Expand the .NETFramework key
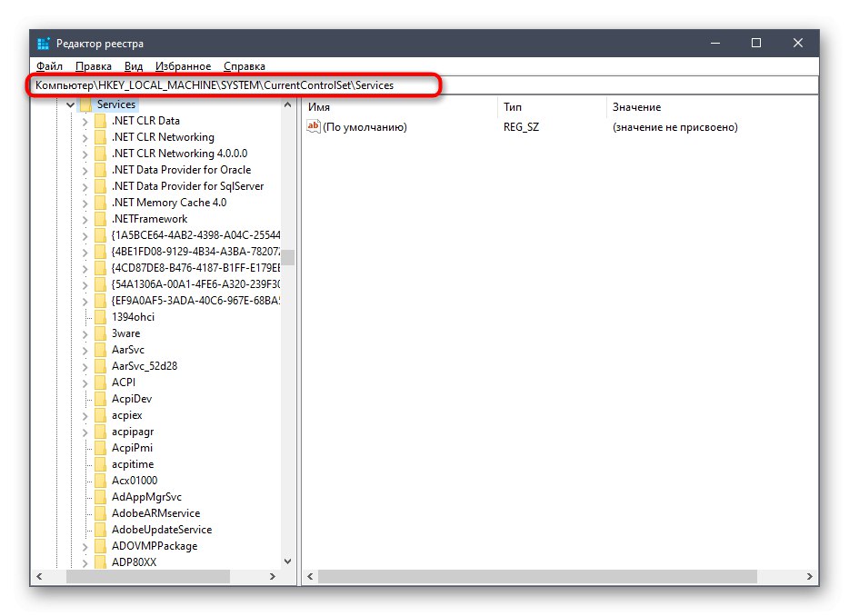 [85, 220]
